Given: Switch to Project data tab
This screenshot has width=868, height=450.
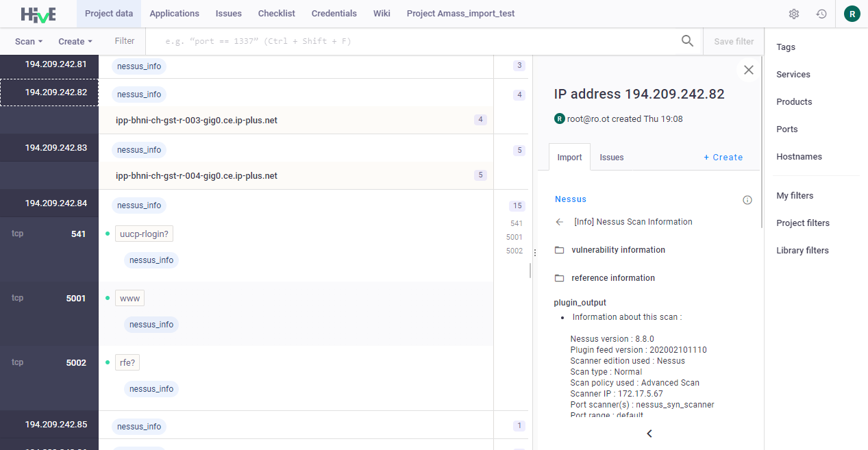Looking at the screenshot, I should tap(109, 14).
